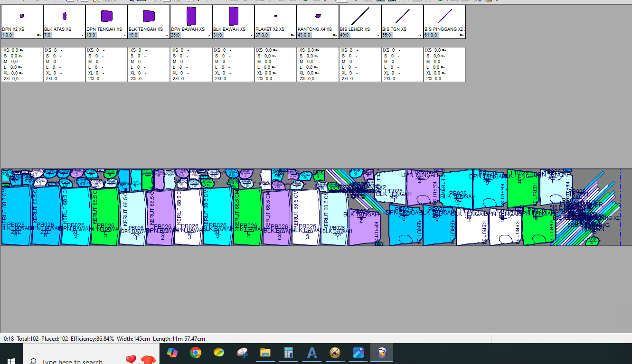The width and height of the screenshot is (632, 364).
Task: Click the XS size row under KANTONG X4
Action: click(309, 50)
